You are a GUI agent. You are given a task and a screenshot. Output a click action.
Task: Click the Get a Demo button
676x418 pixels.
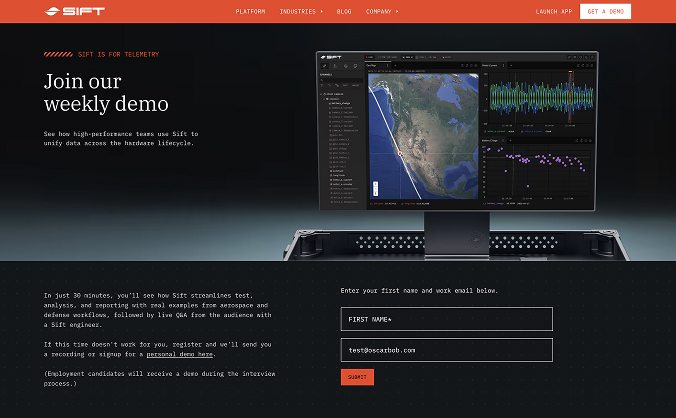[x=605, y=12]
